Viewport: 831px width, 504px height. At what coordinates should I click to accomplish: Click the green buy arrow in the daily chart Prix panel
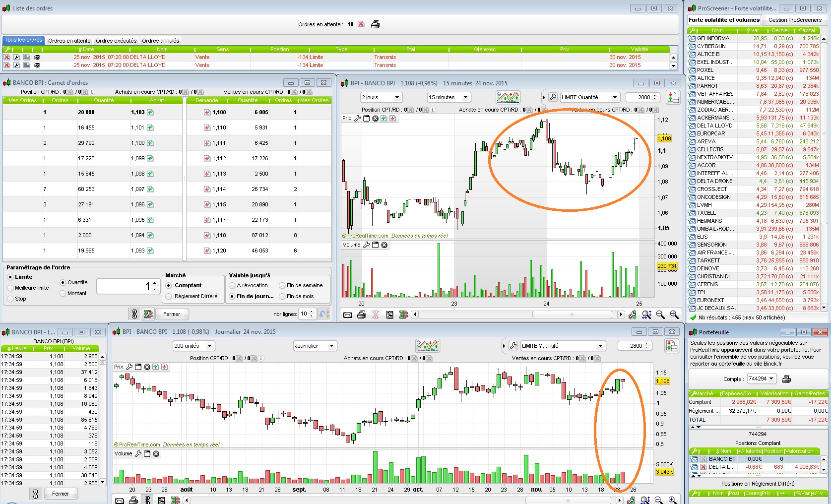(x=156, y=367)
